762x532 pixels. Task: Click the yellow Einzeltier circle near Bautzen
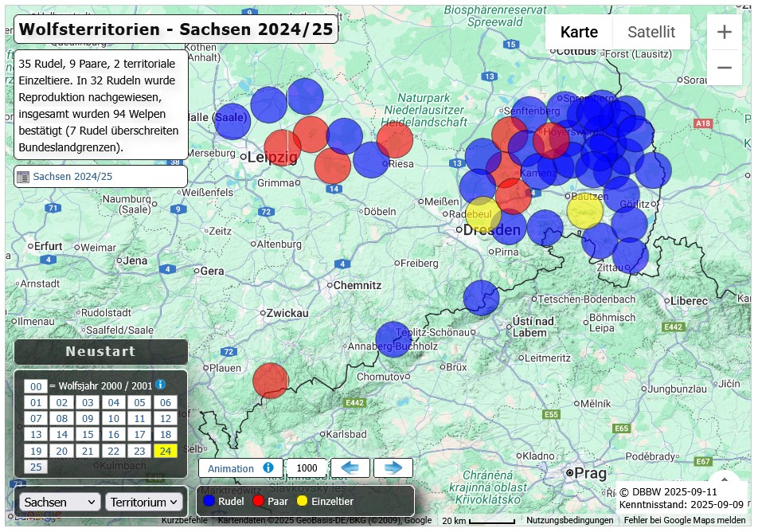(x=584, y=210)
